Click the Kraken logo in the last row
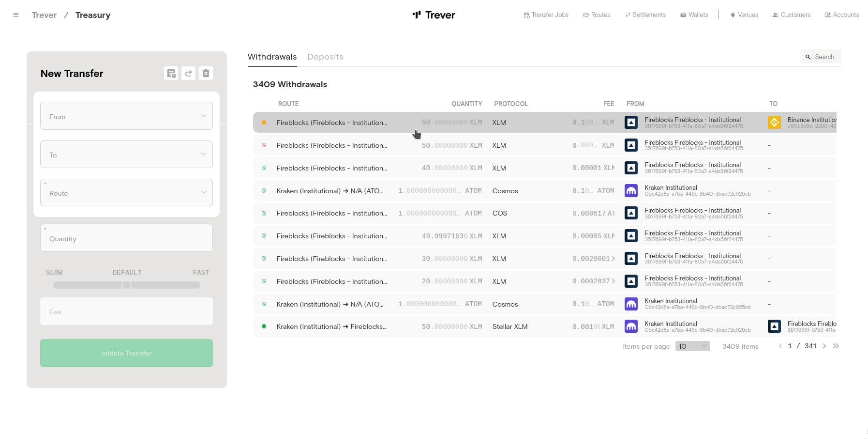This screenshot has width=868, height=434. [x=631, y=326]
